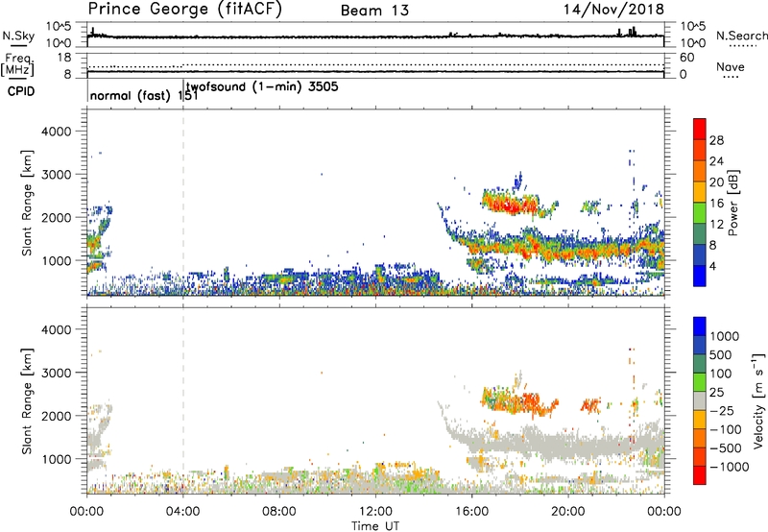Screen dimensions: 768x532
Task: Click the '60' right Nave axis label
Action: (x=687, y=58)
